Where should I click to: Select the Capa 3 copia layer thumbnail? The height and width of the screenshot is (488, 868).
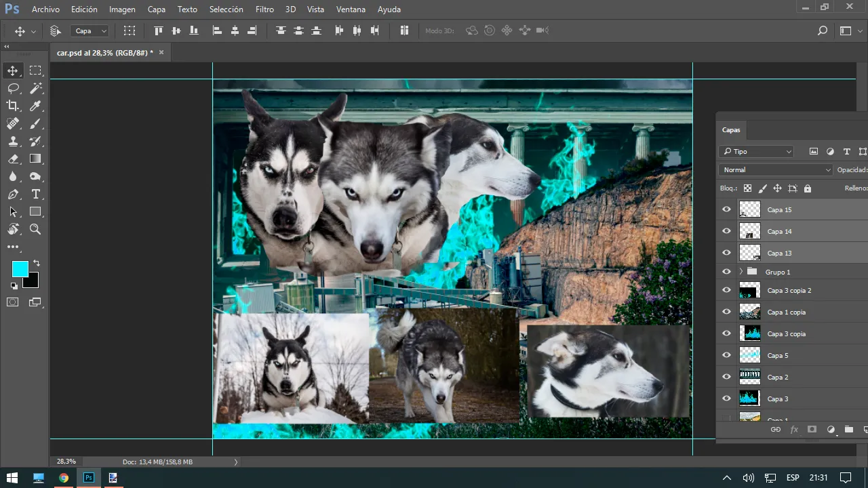749,333
